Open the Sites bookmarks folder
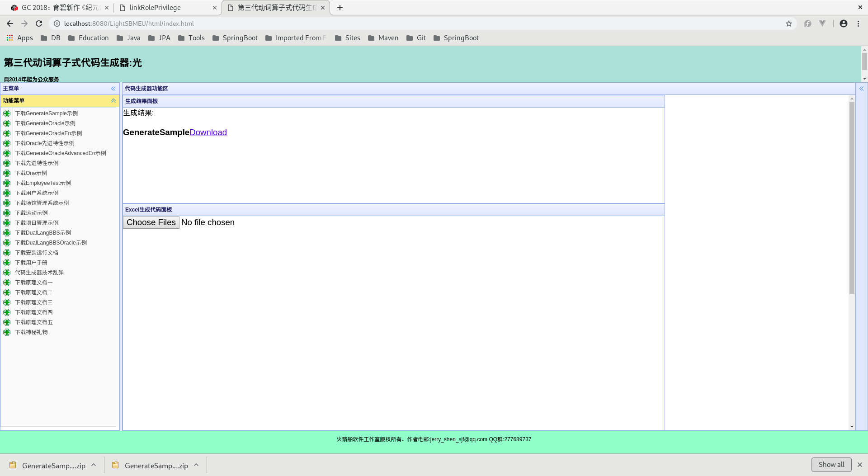The height and width of the screenshot is (476, 868). (x=348, y=38)
